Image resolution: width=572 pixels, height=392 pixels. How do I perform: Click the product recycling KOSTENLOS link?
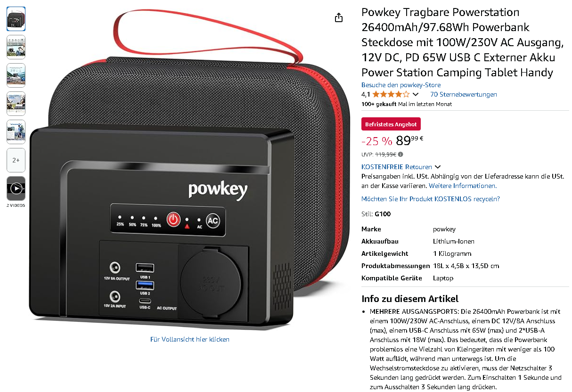click(431, 199)
